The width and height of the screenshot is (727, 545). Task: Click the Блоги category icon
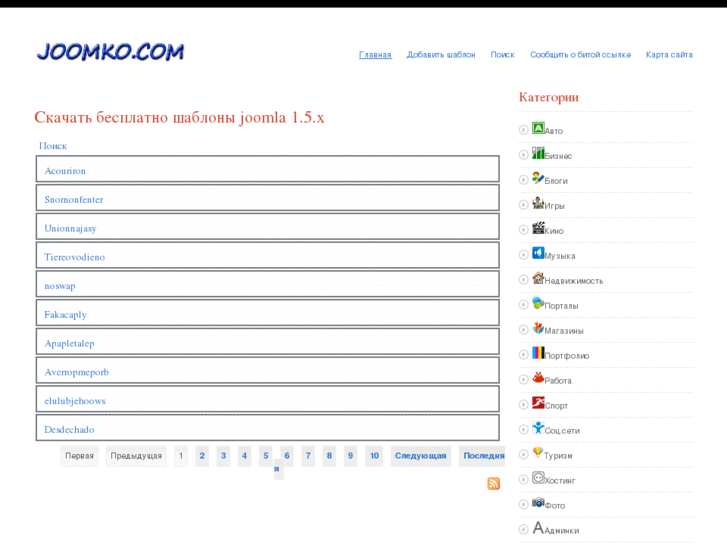538,178
